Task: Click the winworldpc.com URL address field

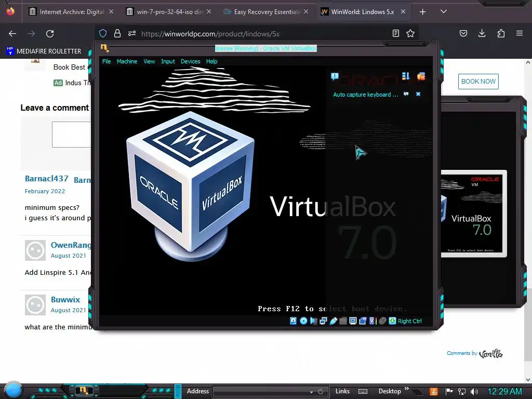Action: point(210,34)
